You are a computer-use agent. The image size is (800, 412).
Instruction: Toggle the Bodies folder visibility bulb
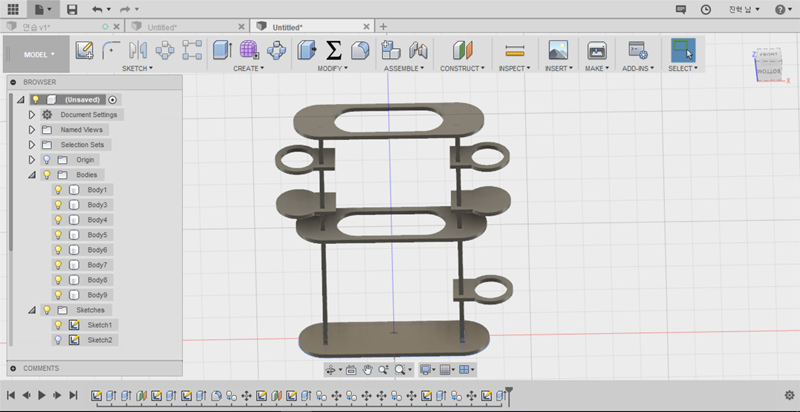(47, 175)
